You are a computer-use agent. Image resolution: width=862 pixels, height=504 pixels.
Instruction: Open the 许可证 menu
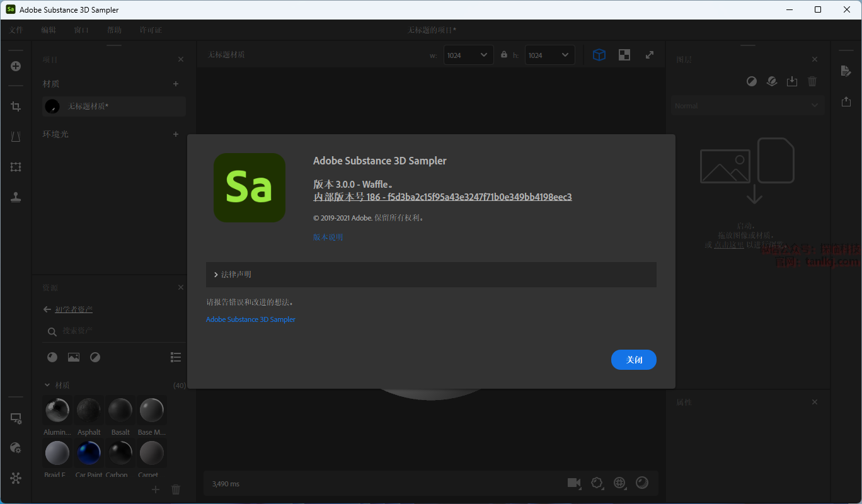coord(151,30)
